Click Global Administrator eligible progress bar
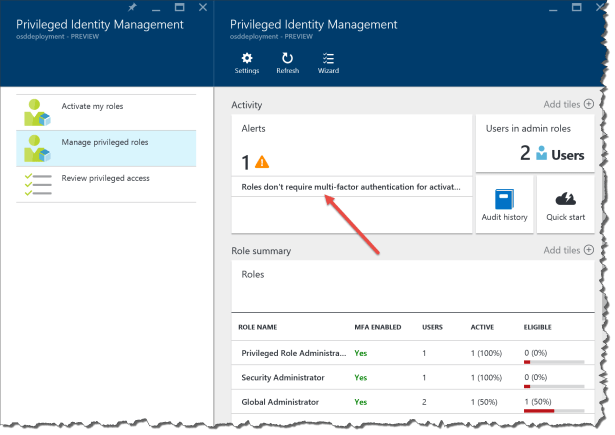The height and width of the screenshot is (435, 615). [553, 409]
